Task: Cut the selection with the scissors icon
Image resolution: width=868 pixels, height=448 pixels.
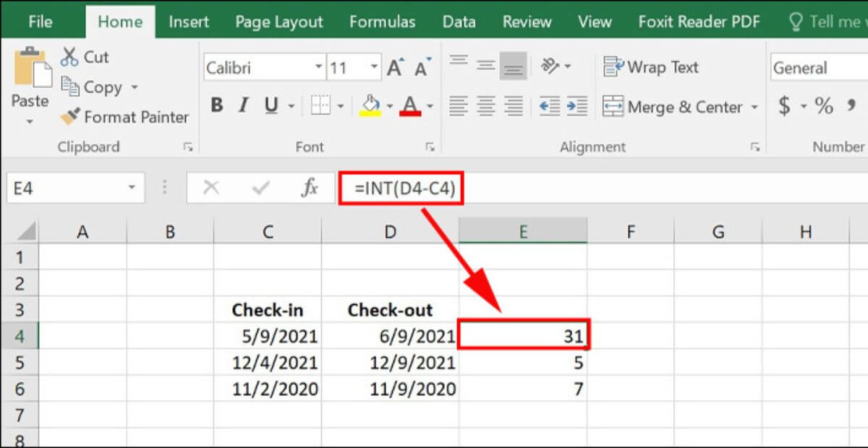Action: 69,56
